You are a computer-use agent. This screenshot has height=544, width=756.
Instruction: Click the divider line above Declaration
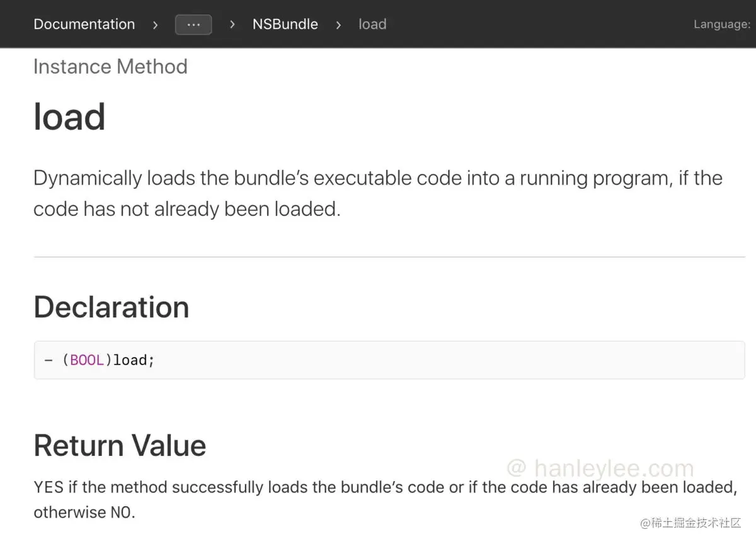point(389,257)
